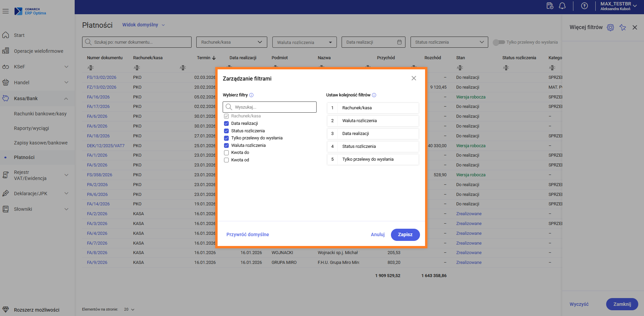Open filter settings gear icon
Screen dimensions: 644x316
610,27
